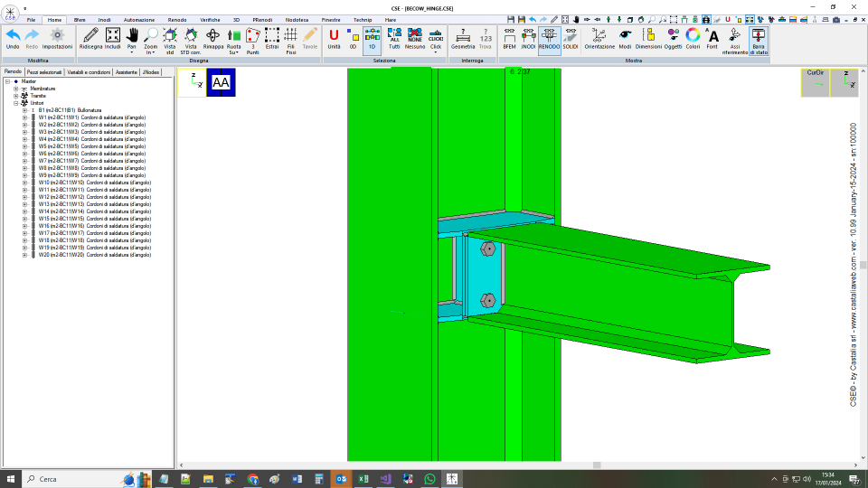
Task: Open Oggetti display options
Action: coord(673,39)
